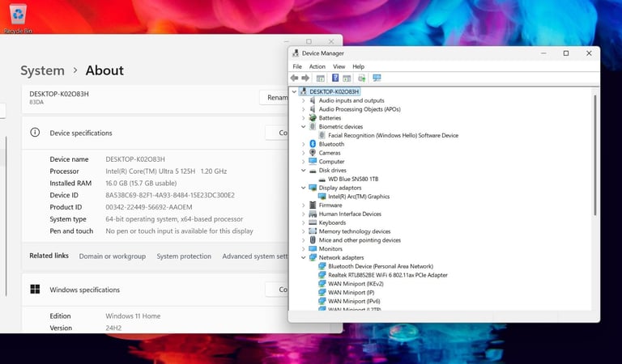Collapse the Display adaptors chevron

(x=304, y=188)
